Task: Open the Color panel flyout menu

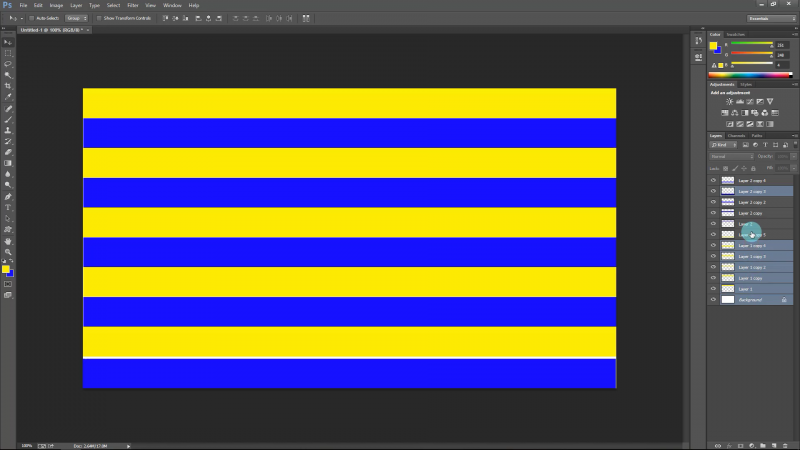Action: click(x=794, y=35)
